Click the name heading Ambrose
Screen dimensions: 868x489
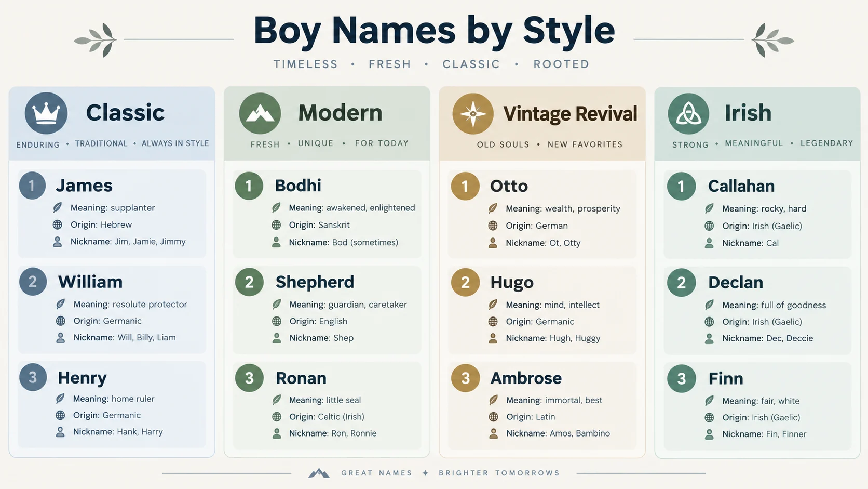click(526, 378)
